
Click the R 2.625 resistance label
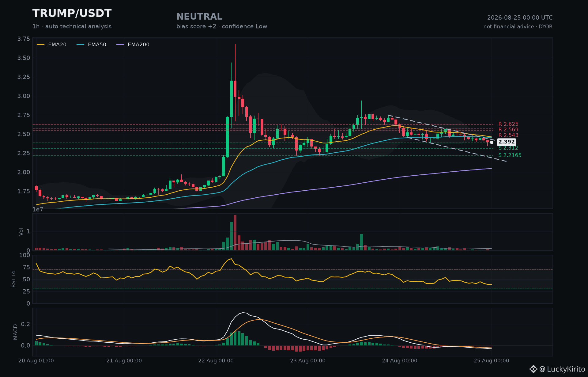pyautogui.click(x=508, y=124)
